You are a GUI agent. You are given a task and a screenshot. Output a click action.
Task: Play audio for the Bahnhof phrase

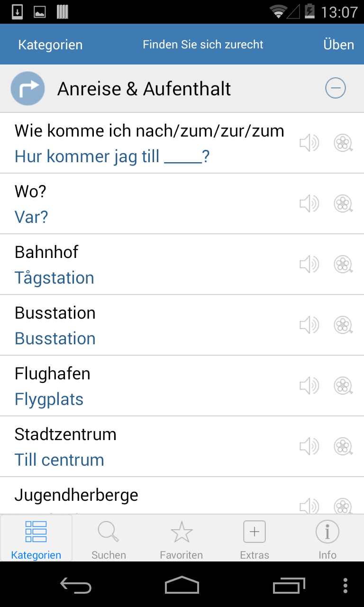pos(309,264)
